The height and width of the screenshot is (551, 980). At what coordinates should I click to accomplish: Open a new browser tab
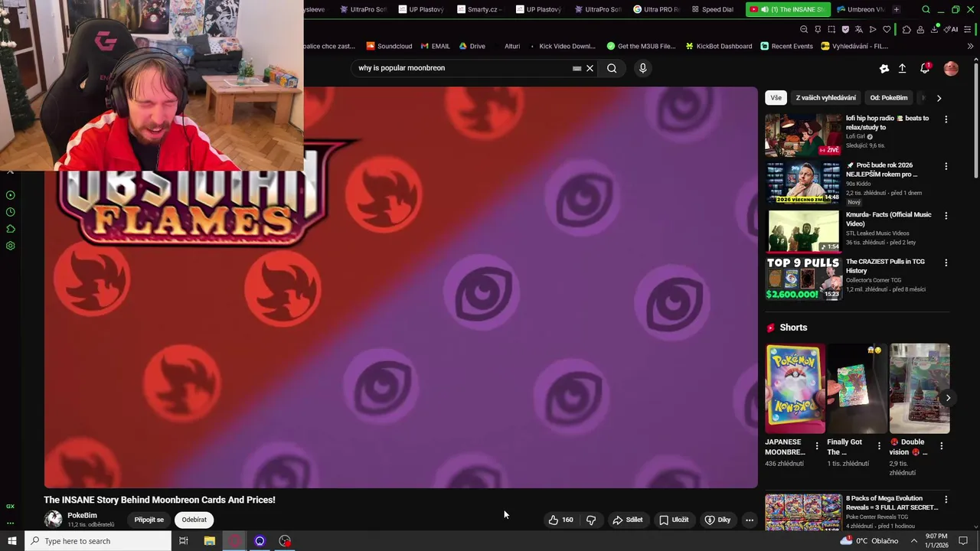(897, 9)
